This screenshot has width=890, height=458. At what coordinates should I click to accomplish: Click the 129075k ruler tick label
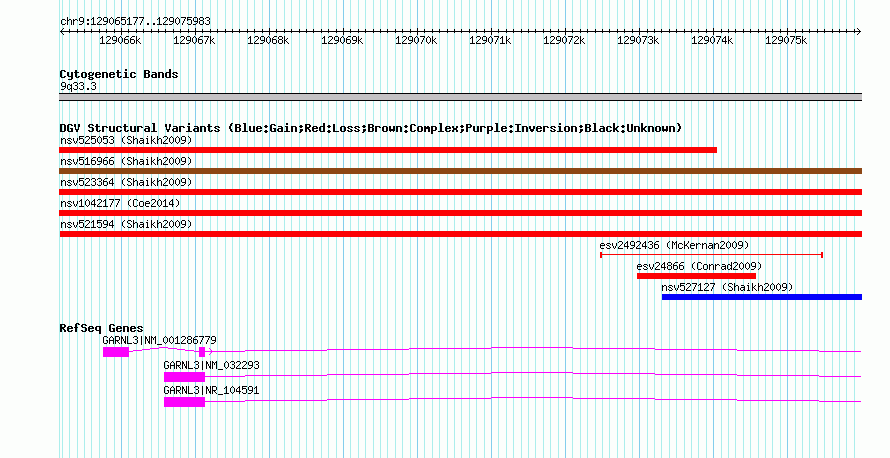pos(786,40)
